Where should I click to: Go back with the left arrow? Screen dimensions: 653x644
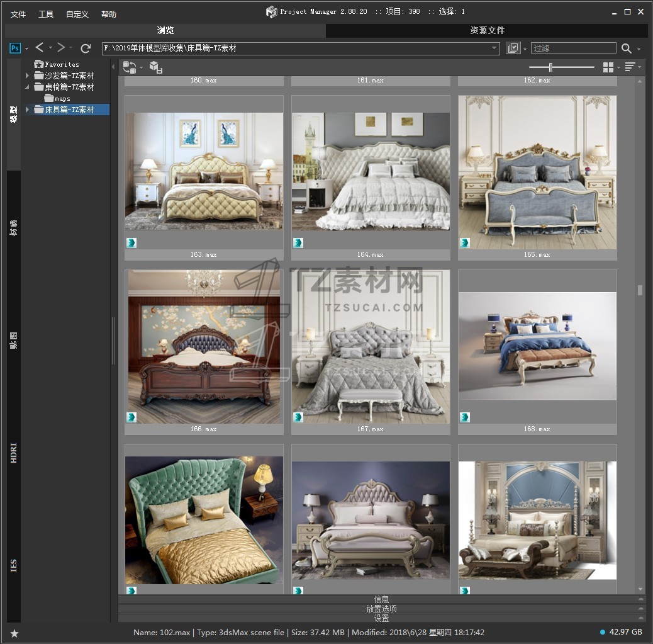[40, 48]
